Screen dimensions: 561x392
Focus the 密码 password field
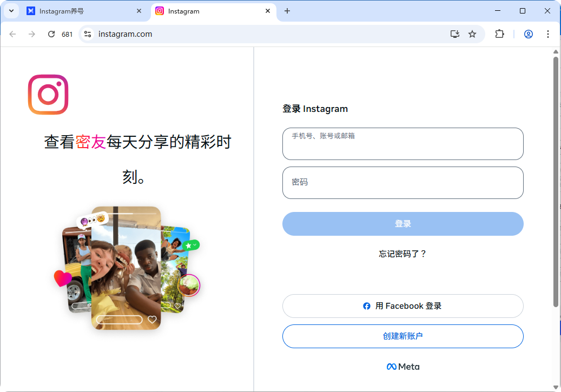click(x=402, y=183)
